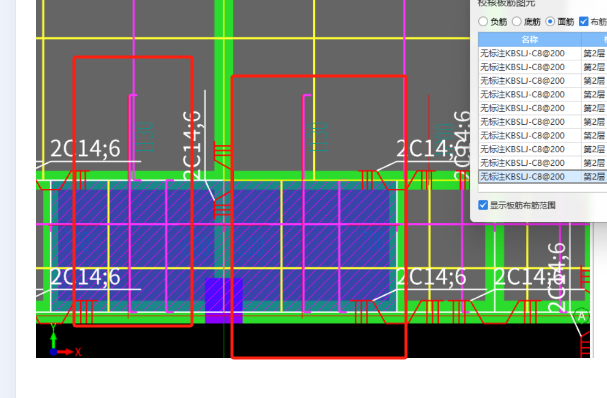Select the 底筋 radio button

(x=516, y=22)
